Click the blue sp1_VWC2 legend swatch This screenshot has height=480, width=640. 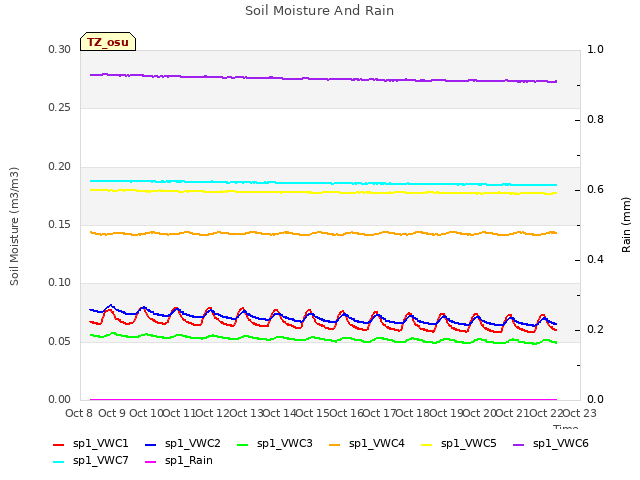(x=151, y=444)
